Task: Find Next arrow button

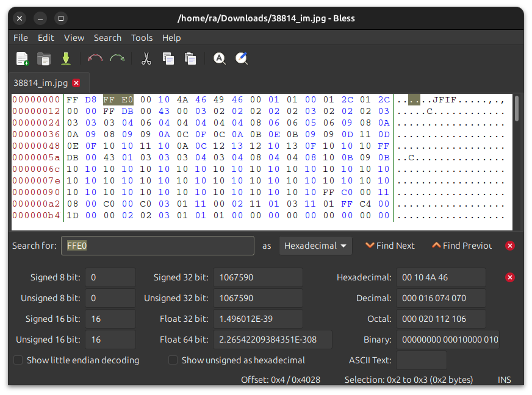Action: pyautogui.click(x=390, y=246)
